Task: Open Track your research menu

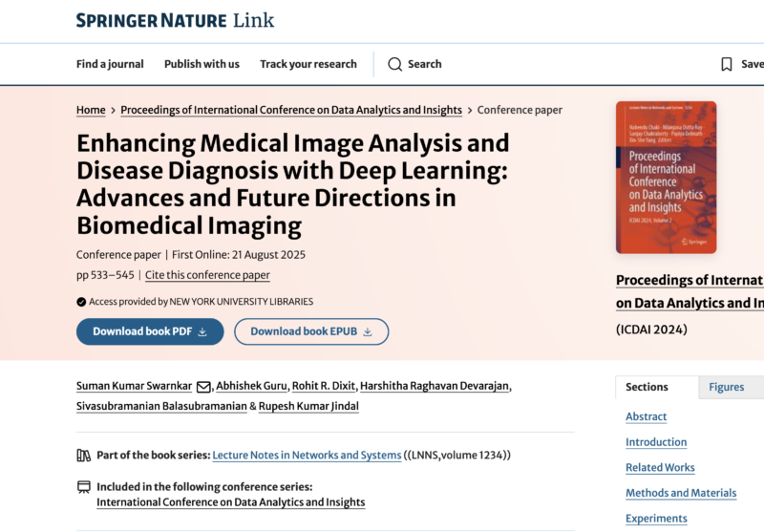Action: point(308,64)
